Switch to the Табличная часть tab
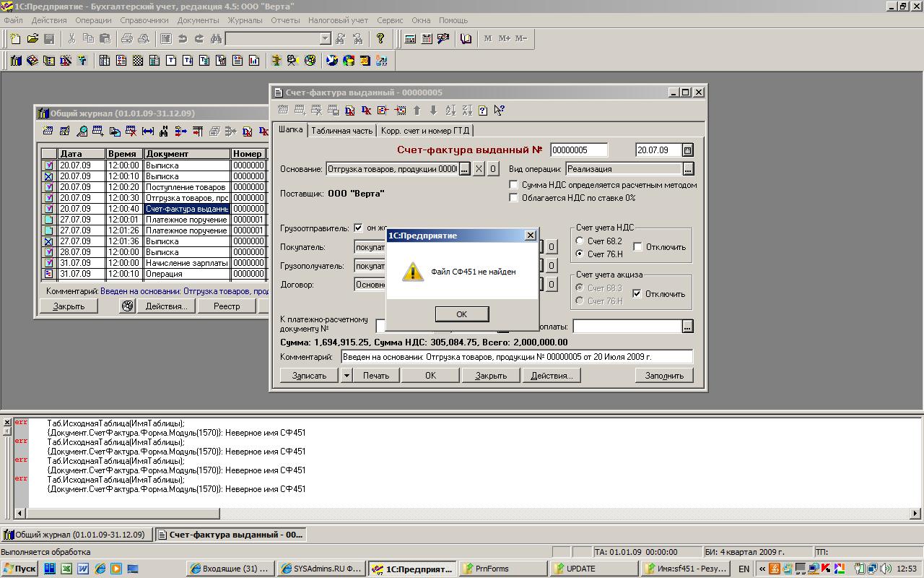924x578 pixels. click(342, 131)
